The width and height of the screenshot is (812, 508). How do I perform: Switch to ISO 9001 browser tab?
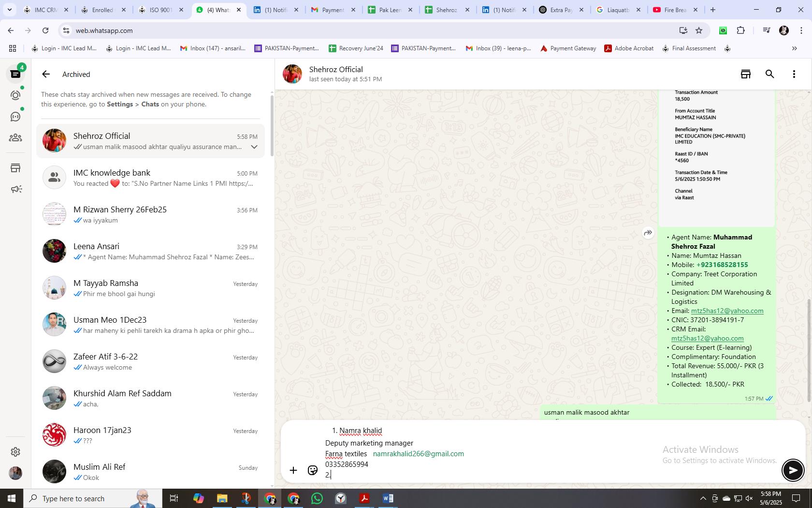[x=161, y=10]
